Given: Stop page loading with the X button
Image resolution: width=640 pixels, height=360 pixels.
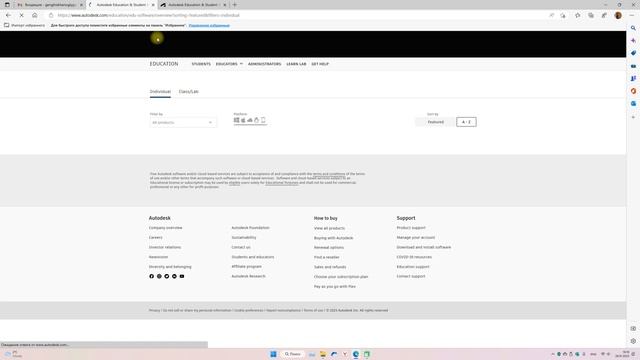Looking at the screenshot, I should [x=22, y=15].
